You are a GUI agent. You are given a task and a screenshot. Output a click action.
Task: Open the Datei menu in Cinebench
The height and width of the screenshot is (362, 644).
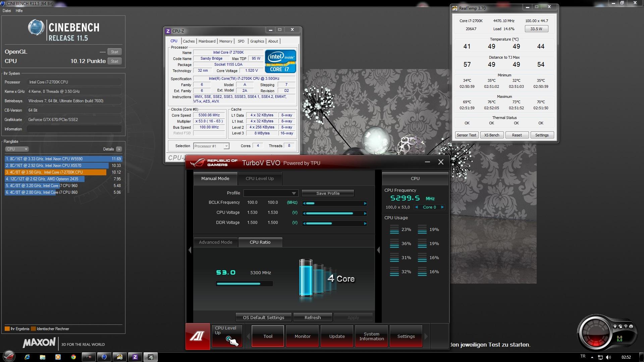pos(7,11)
